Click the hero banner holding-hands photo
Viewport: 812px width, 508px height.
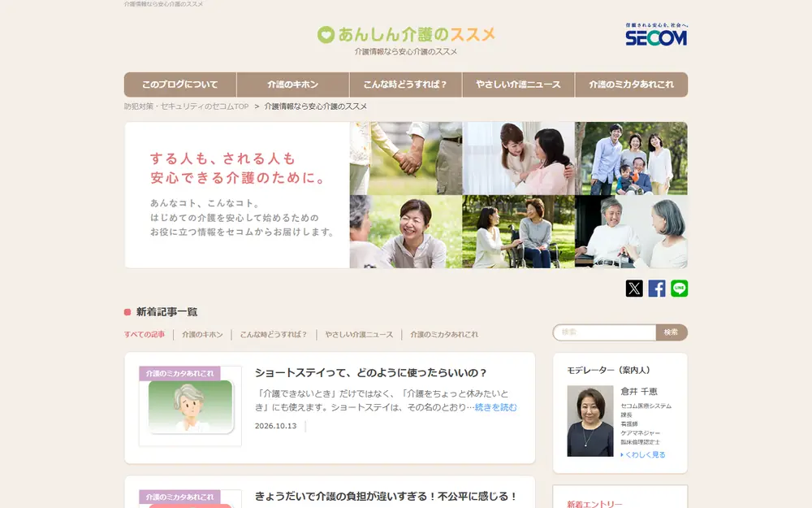point(406,158)
